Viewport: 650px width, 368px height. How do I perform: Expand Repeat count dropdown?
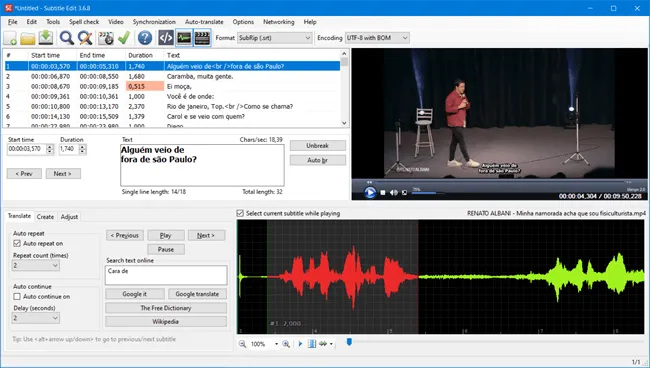coord(36,266)
